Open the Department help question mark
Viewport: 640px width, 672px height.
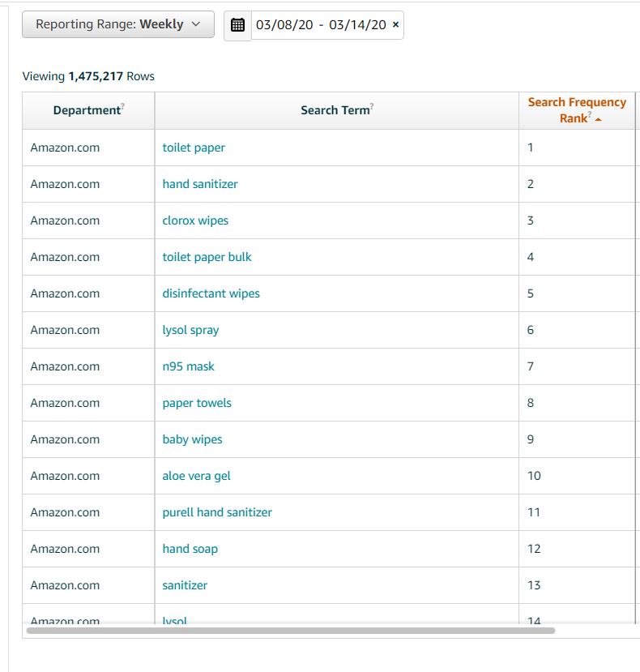123,105
